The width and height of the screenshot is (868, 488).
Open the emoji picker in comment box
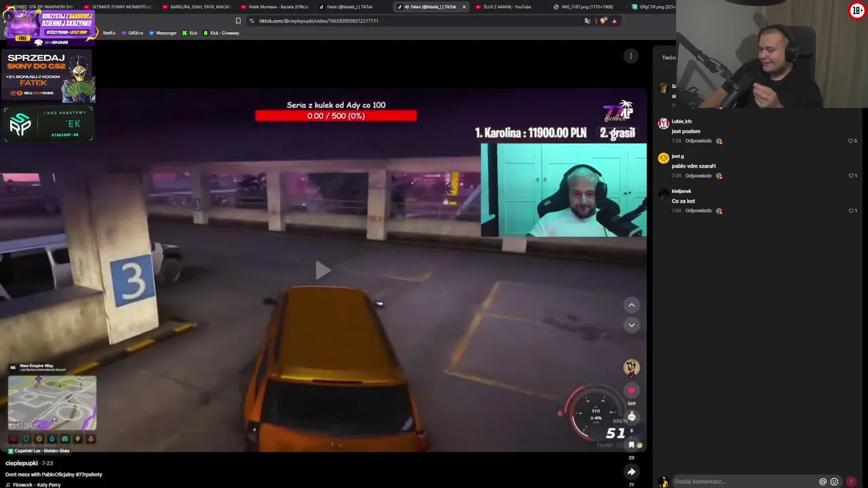(834, 482)
